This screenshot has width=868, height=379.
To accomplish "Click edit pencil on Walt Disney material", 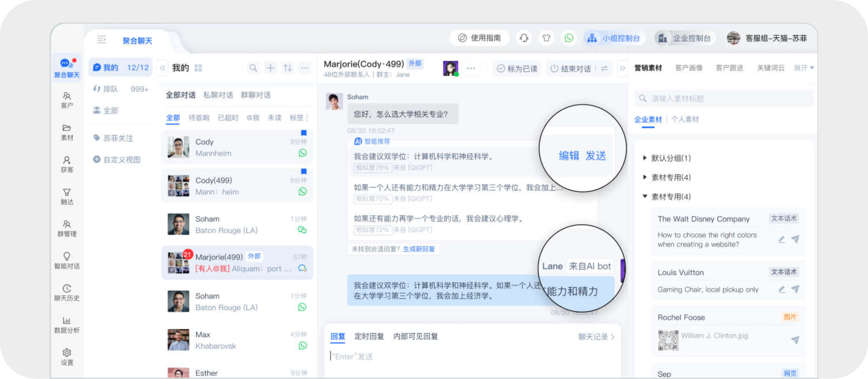I will tap(782, 239).
